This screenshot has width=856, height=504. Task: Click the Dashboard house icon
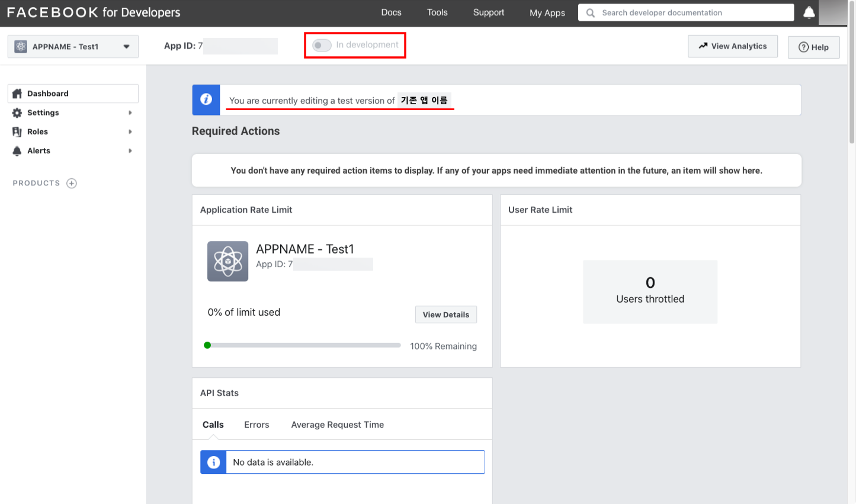point(17,94)
